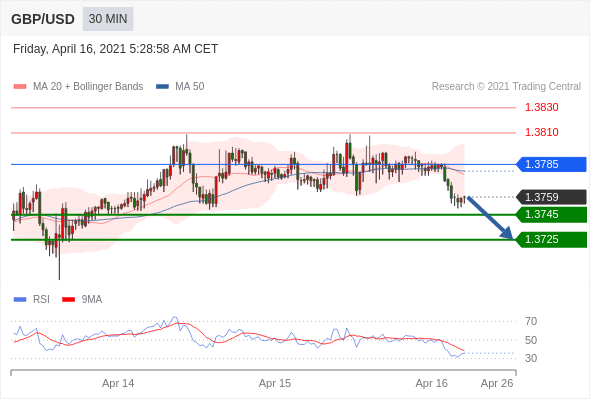This screenshot has height=400, width=590.
Task: Click the RSI 70 level label
Action: tap(531, 321)
